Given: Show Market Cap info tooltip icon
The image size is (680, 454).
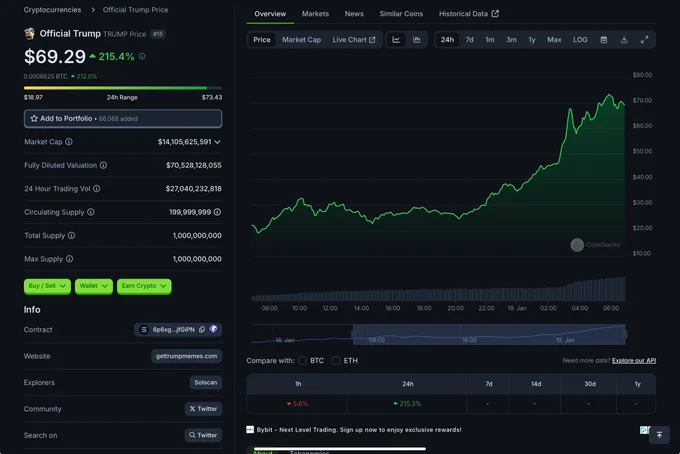Looking at the screenshot, I should pos(69,142).
